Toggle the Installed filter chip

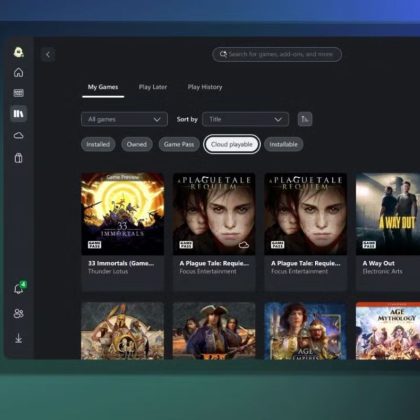pyautogui.click(x=98, y=144)
